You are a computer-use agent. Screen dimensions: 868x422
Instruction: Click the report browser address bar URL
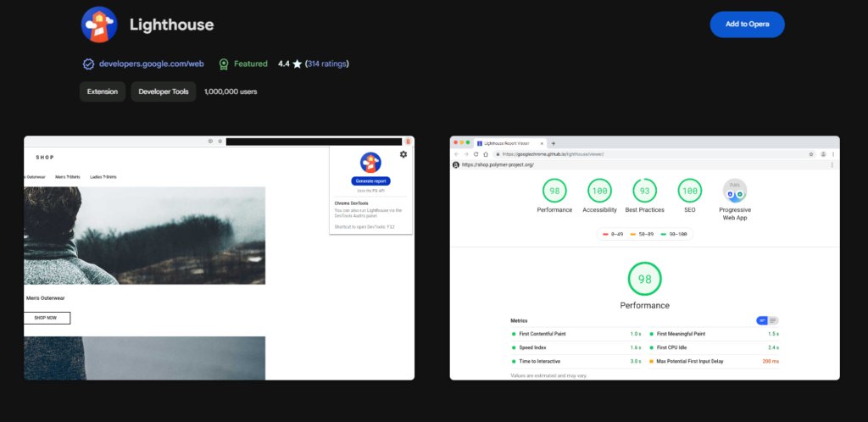553,154
